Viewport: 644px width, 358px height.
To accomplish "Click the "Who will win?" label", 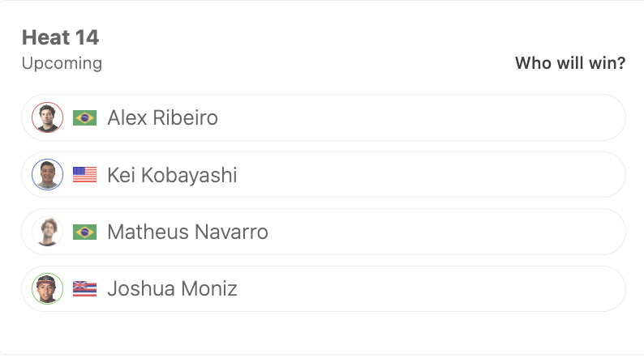I will [x=570, y=63].
